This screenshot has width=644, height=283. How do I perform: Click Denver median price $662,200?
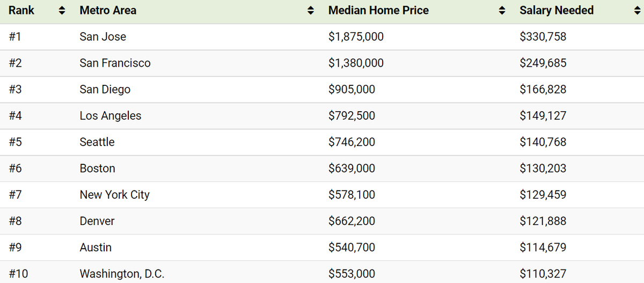click(352, 221)
